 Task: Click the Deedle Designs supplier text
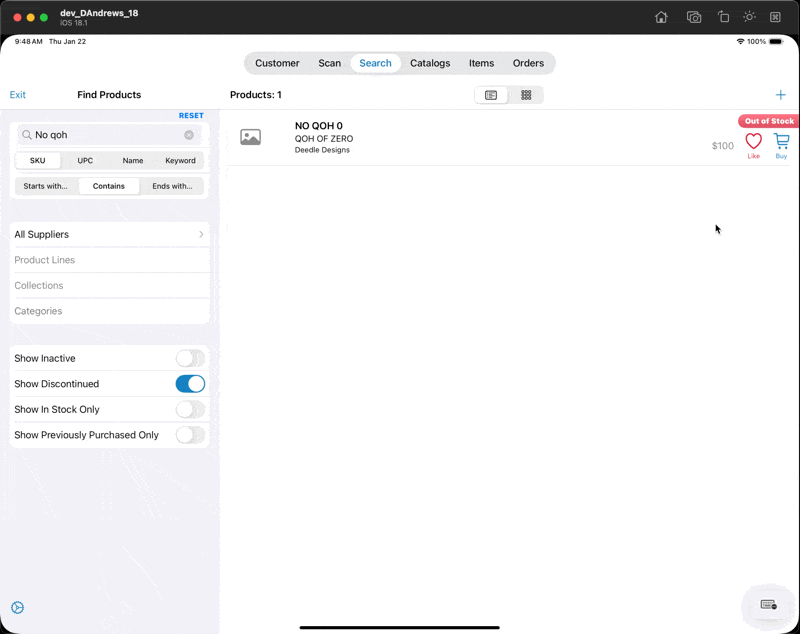point(322,150)
